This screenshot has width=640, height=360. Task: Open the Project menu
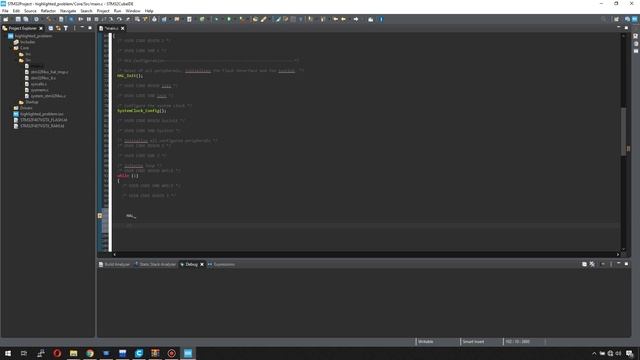click(x=103, y=11)
